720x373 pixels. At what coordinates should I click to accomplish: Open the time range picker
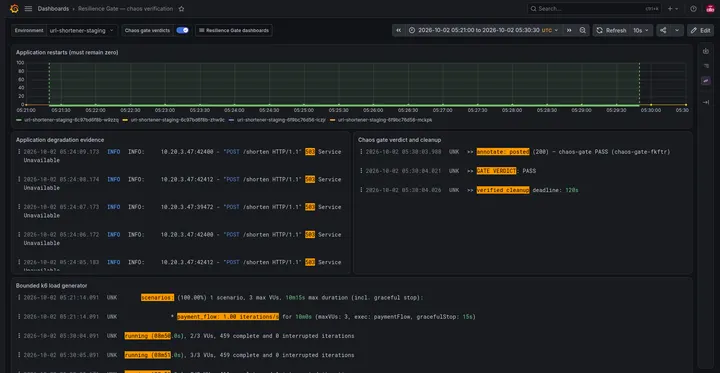click(x=484, y=30)
